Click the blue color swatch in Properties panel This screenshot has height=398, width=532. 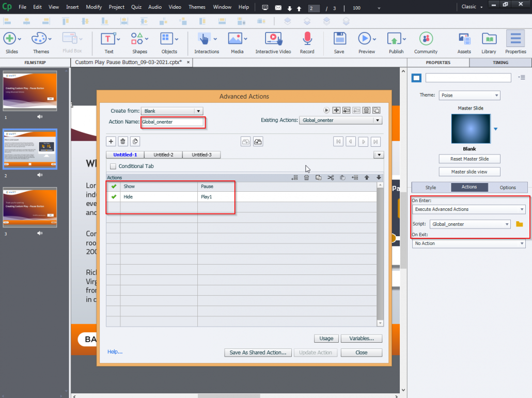pyautogui.click(x=416, y=78)
